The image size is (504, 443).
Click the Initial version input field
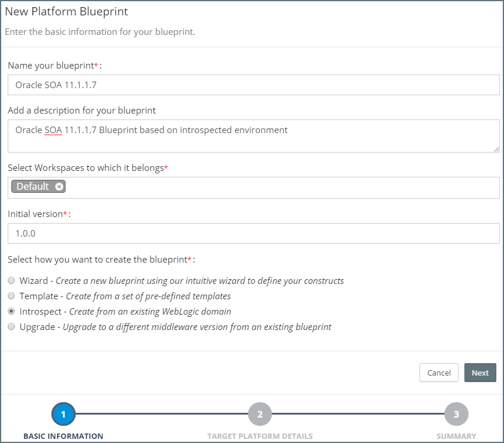click(253, 233)
